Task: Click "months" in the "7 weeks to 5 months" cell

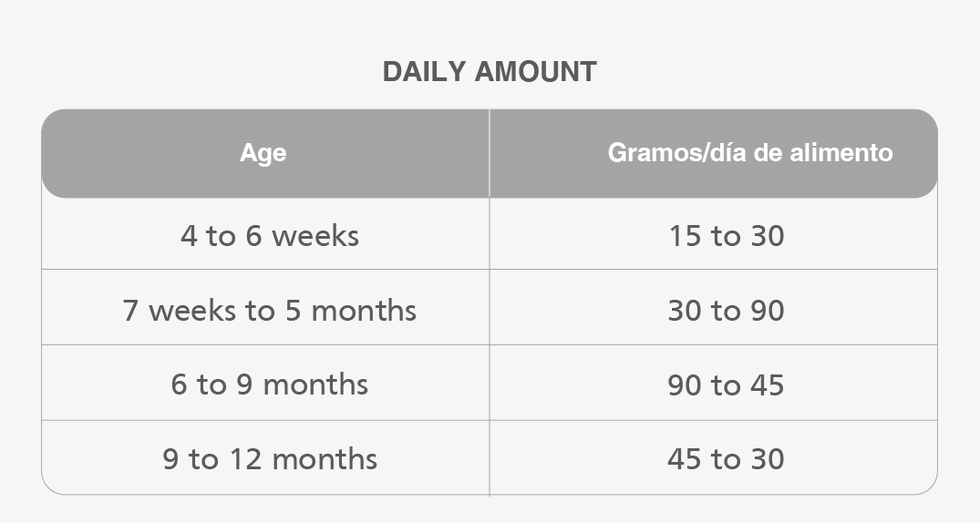Action: [364, 311]
